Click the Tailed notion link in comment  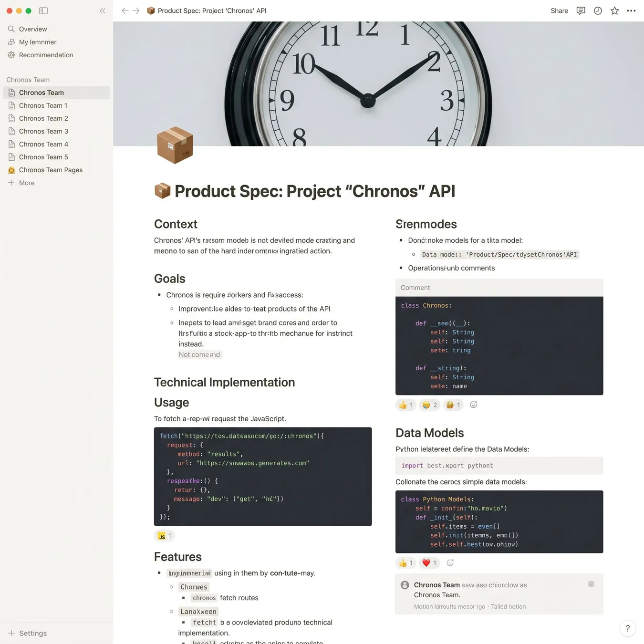(x=509, y=607)
